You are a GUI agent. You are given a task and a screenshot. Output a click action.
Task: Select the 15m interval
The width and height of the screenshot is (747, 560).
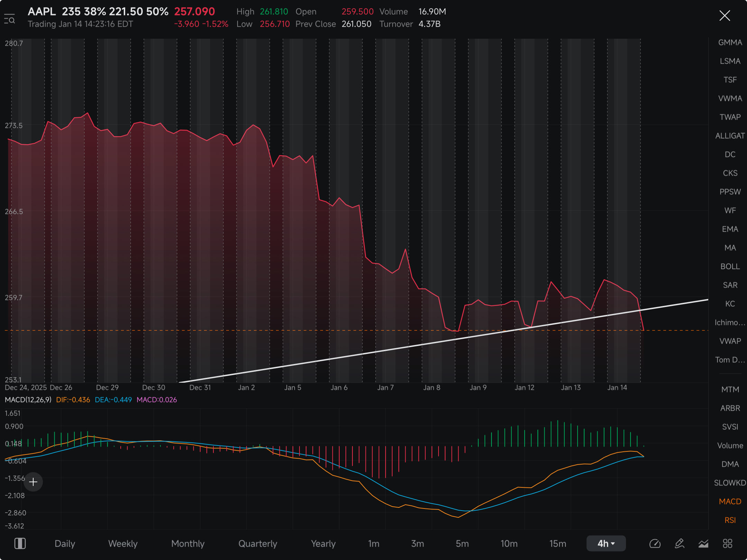[557, 543]
